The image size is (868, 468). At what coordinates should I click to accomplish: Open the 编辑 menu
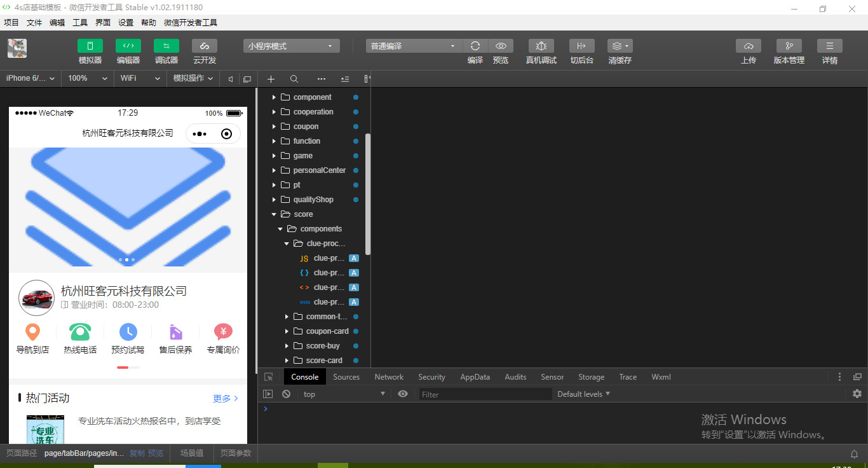click(57, 22)
